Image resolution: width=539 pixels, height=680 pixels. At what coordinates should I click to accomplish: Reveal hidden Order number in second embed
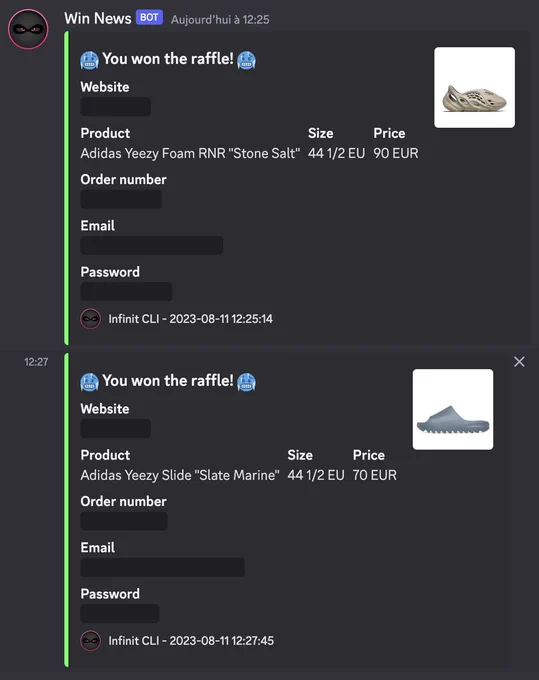coord(124,521)
